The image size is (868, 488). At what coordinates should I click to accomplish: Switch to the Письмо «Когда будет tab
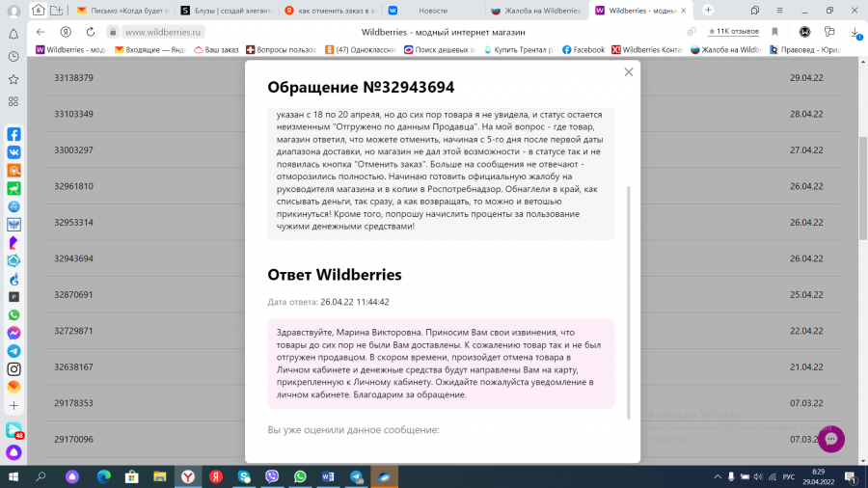[122, 11]
